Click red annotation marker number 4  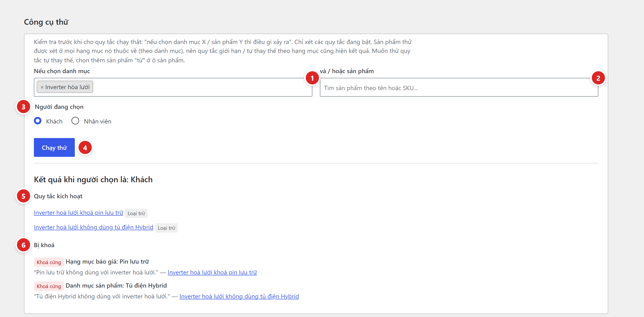85,148
